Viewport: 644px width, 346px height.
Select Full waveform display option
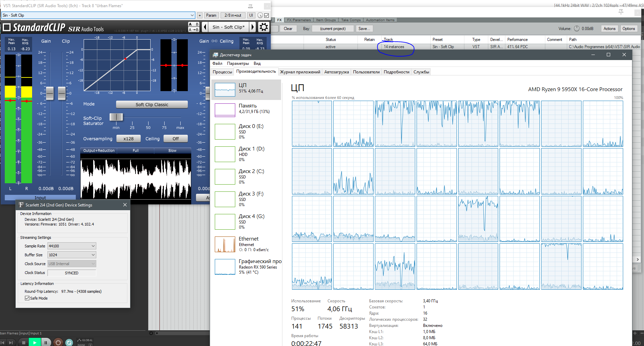136,150
